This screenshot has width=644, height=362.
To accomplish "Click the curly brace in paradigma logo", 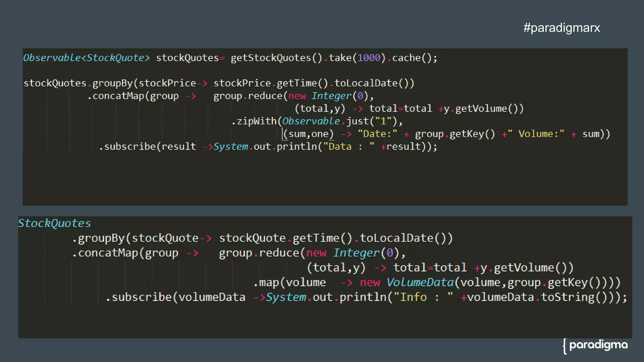I will (565, 346).
